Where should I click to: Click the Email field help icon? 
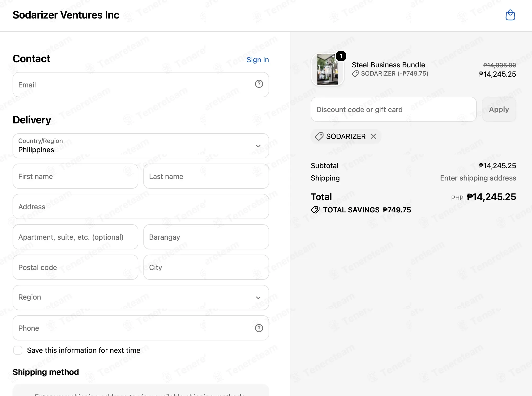pos(259,84)
